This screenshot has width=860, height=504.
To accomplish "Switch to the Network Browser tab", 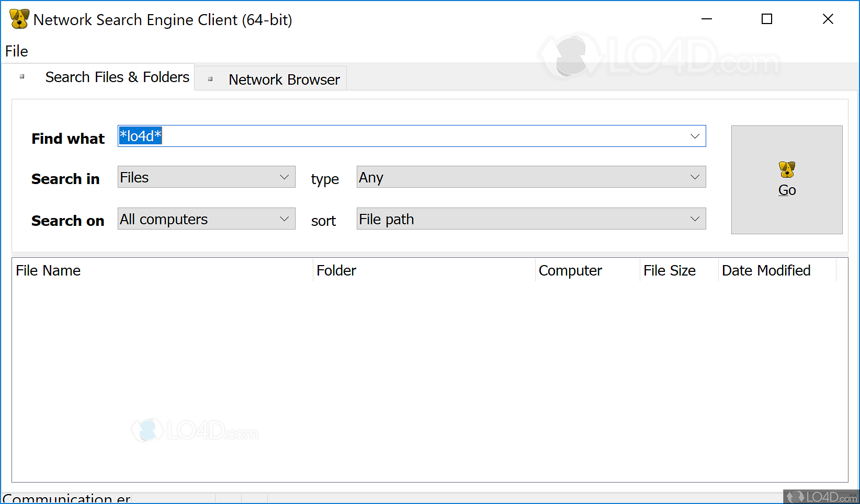I will pyautogui.click(x=284, y=79).
